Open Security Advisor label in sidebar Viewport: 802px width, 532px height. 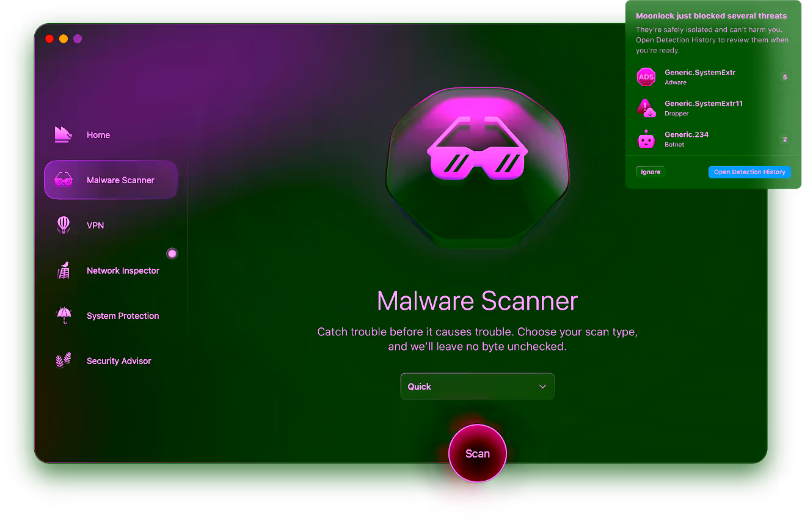pos(118,361)
